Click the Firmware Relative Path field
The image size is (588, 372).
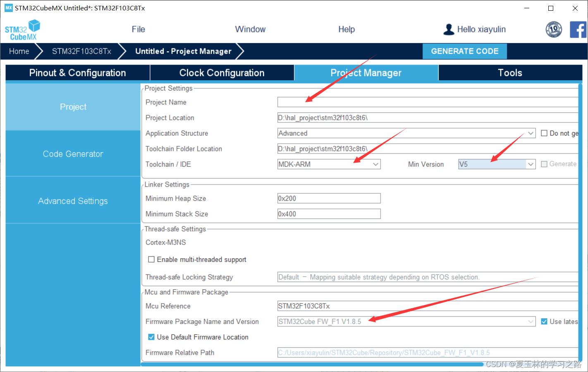[428, 353]
